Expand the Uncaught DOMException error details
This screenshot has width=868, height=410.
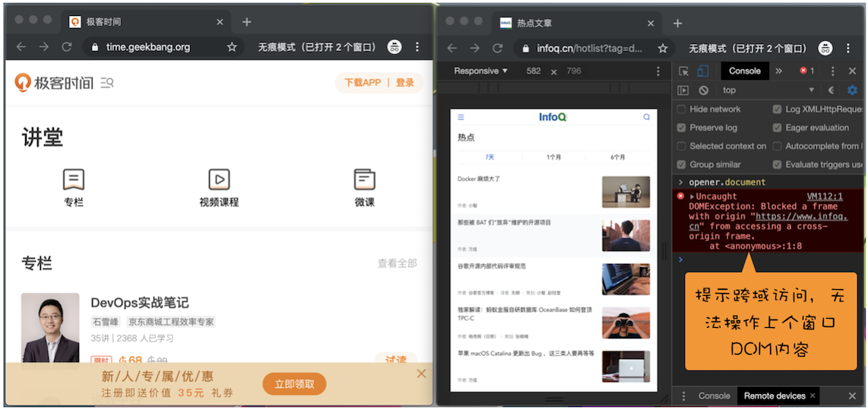click(x=692, y=197)
